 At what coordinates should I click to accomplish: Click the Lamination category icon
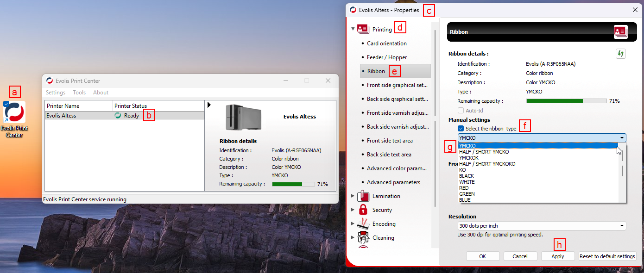363,196
